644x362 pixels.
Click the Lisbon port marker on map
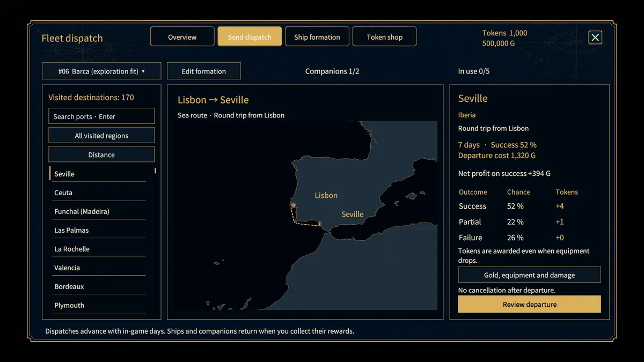[293, 205]
